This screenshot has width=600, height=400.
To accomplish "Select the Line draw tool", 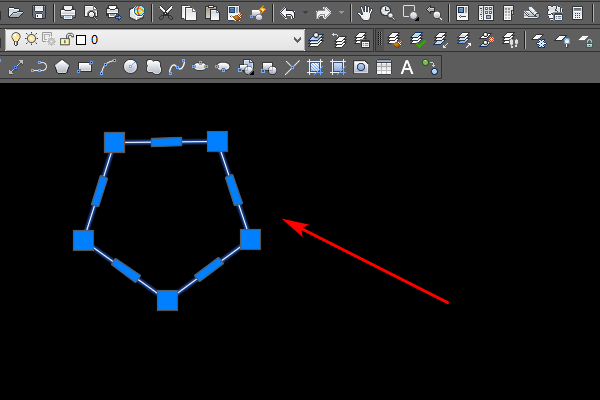I will (x=16, y=67).
